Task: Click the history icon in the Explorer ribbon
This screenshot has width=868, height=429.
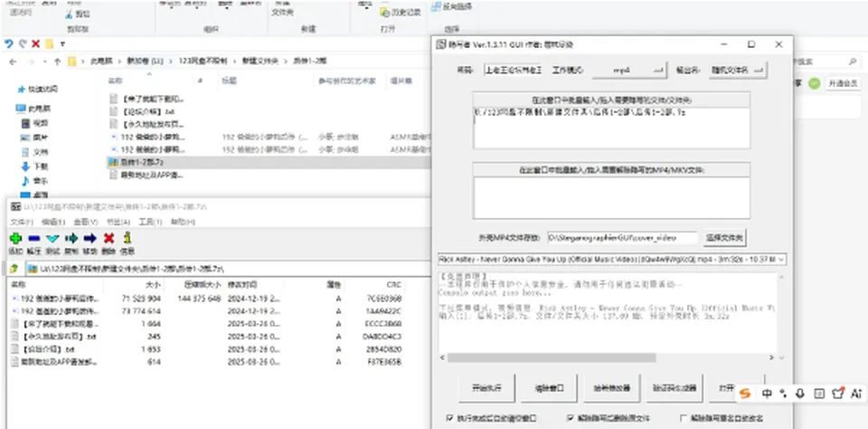Action: (x=385, y=12)
